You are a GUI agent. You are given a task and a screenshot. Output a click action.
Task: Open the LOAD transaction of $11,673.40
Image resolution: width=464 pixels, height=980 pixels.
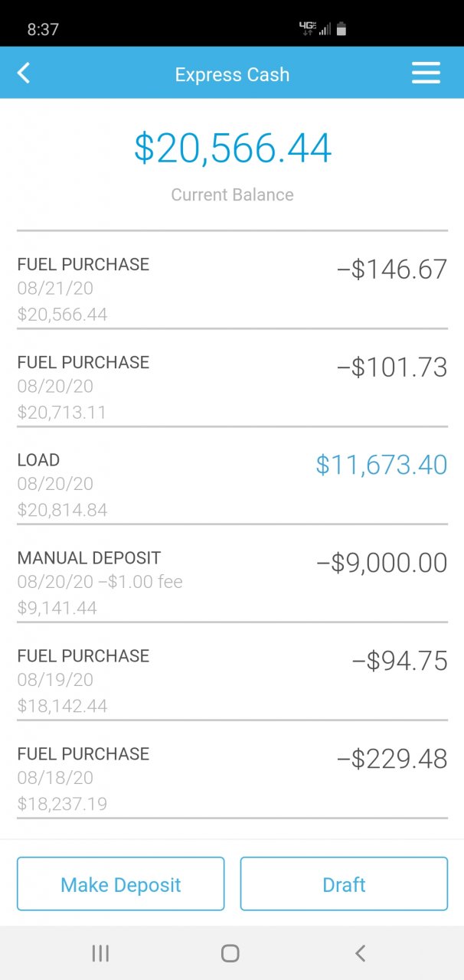pos(232,485)
